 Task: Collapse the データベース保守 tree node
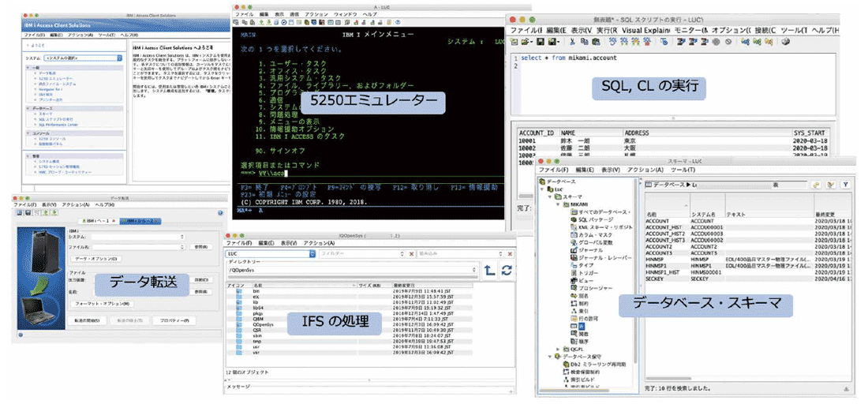tap(550, 357)
